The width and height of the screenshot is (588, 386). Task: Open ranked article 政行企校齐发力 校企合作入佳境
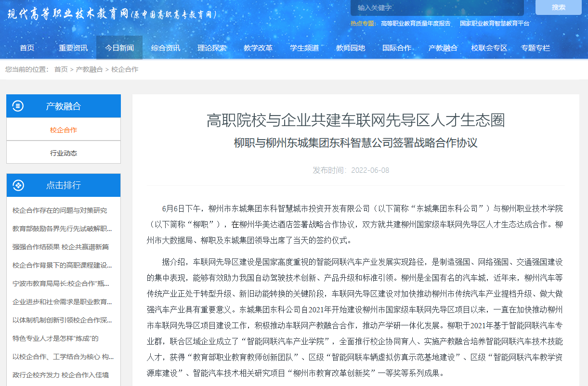pos(61,375)
